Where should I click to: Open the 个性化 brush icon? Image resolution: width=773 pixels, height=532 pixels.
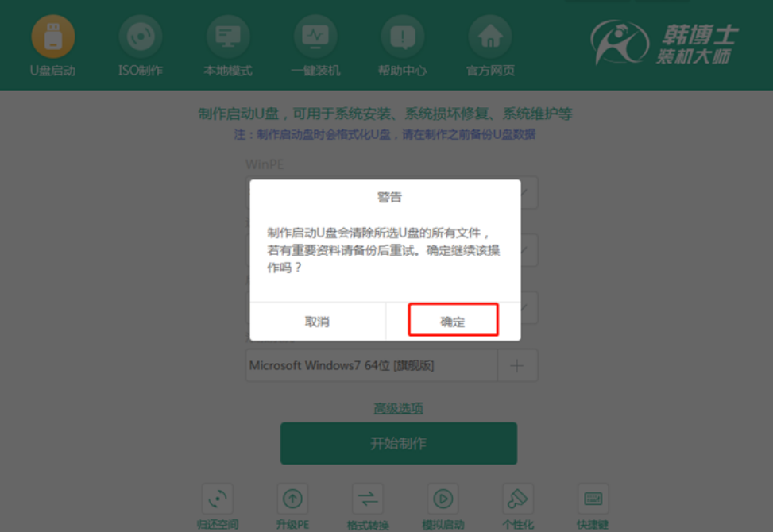coord(518,499)
